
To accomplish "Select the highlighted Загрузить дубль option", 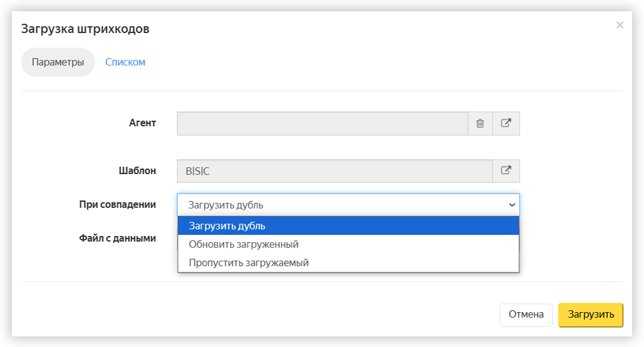I will pyautogui.click(x=348, y=226).
